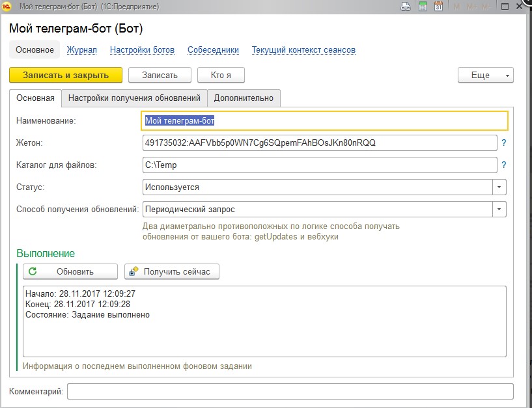
Task: Switch to Настройки получения обновлений tab
Action: 134,98
